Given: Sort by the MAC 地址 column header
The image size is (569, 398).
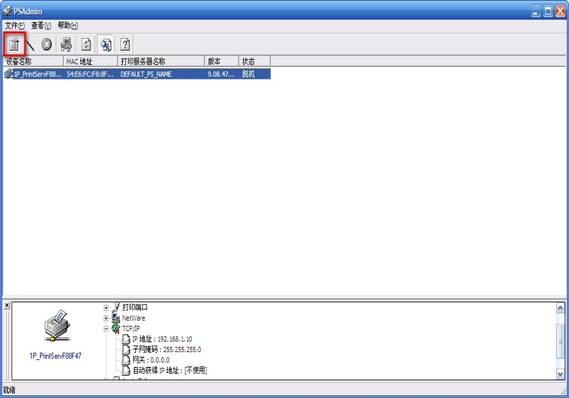Looking at the screenshot, I should (90, 61).
